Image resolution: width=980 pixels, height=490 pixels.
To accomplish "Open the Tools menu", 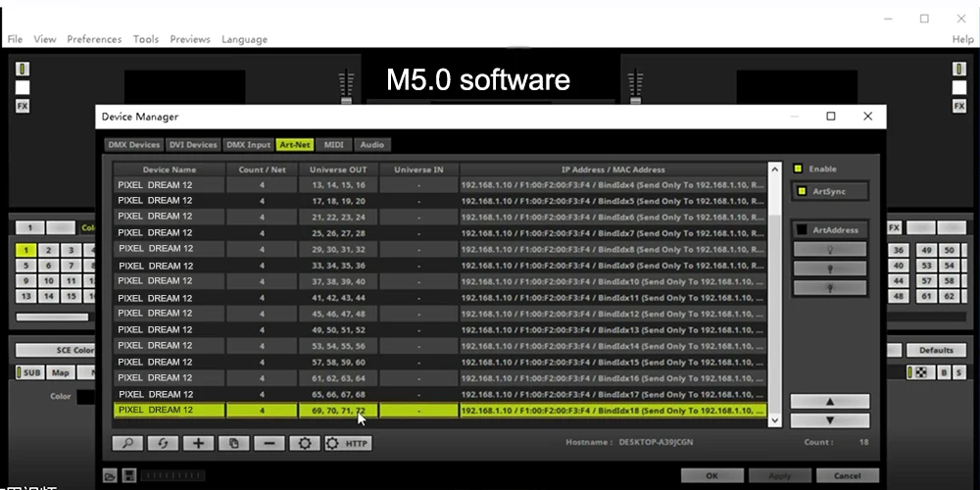I will 146,39.
